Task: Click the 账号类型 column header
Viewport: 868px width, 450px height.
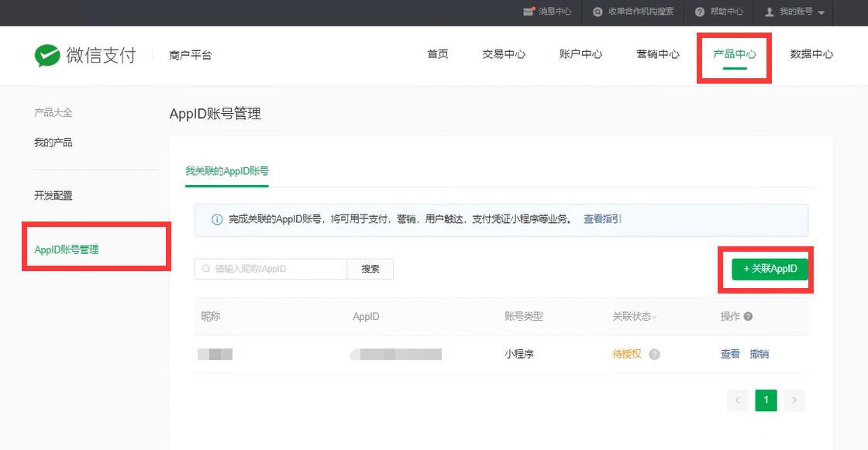Action: point(523,317)
